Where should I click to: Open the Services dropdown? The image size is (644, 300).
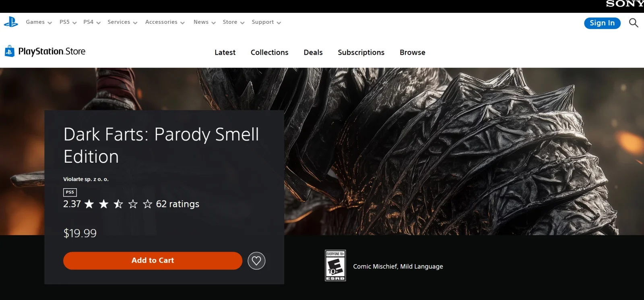tap(122, 22)
